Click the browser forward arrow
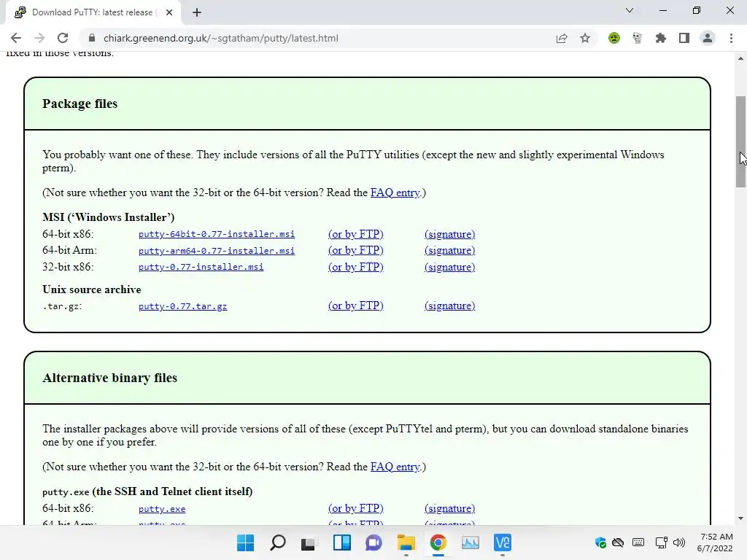The image size is (747, 560). pos(39,38)
